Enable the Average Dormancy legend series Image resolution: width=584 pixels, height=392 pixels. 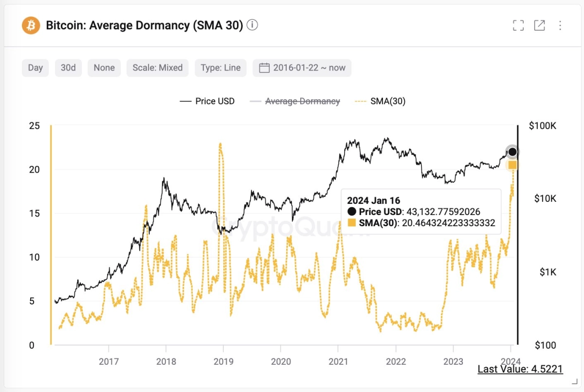click(x=294, y=101)
